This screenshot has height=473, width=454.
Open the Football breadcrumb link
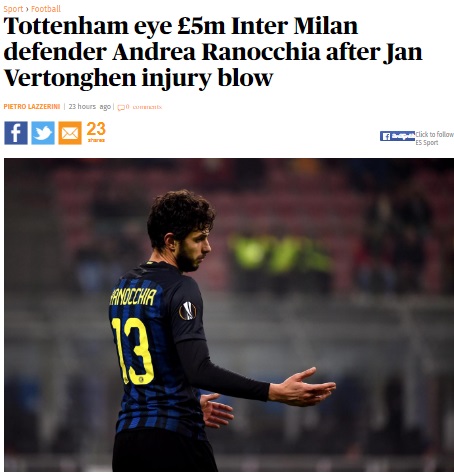pyautogui.click(x=46, y=9)
